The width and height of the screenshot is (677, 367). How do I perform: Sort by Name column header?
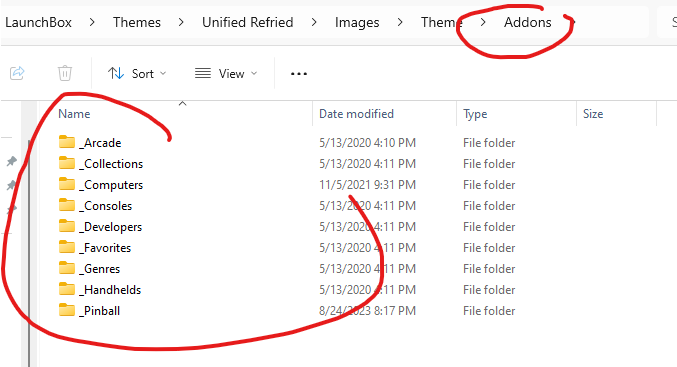[74, 114]
